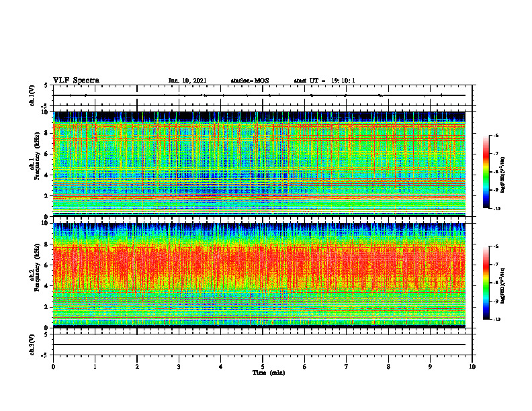Click the ch.2 frequency axis "8" tick label
532x411 pixels.
pyautogui.click(x=46, y=244)
